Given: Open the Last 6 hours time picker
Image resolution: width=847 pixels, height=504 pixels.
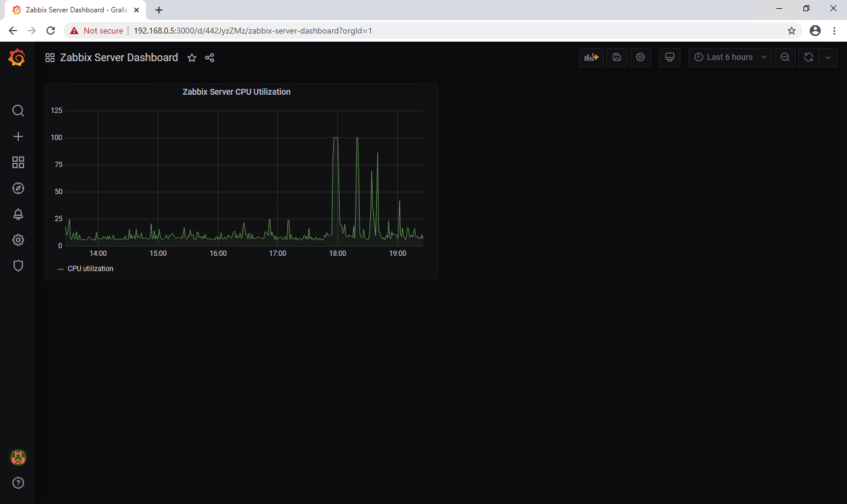Looking at the screenshot, I should pyautogui.click(x=730, y=57).
